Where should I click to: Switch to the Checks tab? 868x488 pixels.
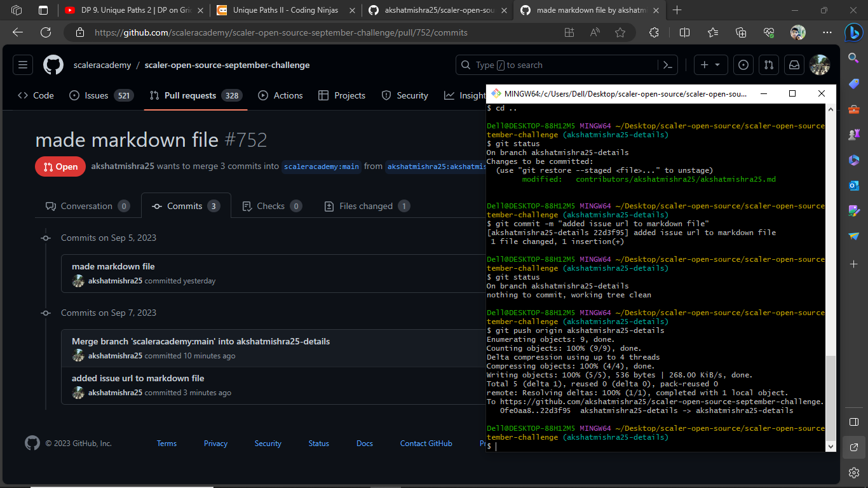coord(271,205)
